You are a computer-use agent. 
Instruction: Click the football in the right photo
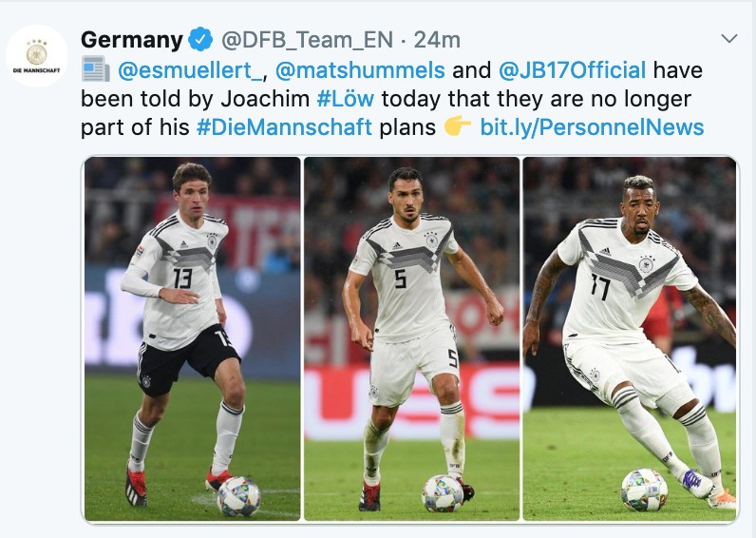click(644, 490)
